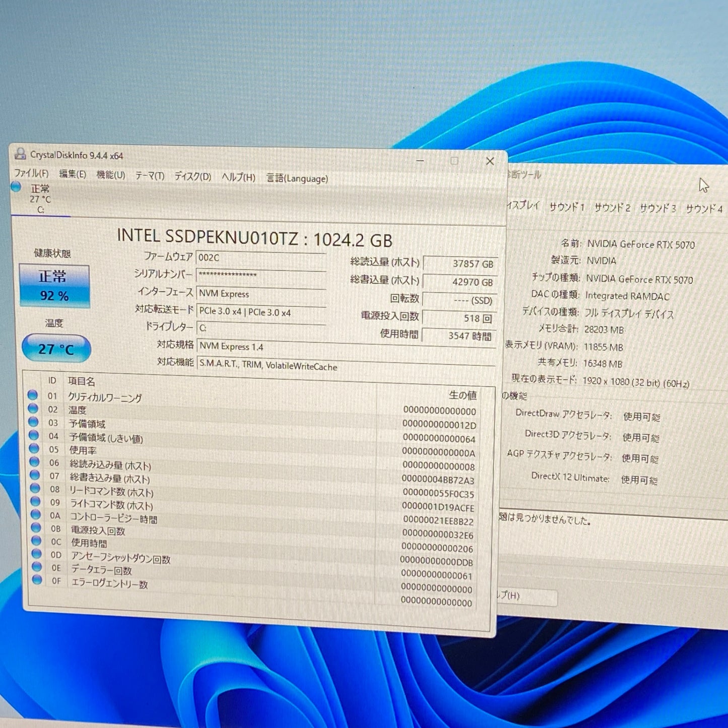Click the status dot for row 05 使用率
This screenshot has height=728, width=728.
(x=34, y=448)
